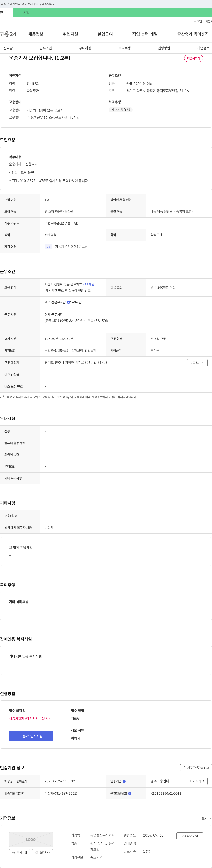Screen dimensions: 212x868
Task: Click the deadline text 채용시까지 (마감시간 : 24시)
Action: coord(29,718)
